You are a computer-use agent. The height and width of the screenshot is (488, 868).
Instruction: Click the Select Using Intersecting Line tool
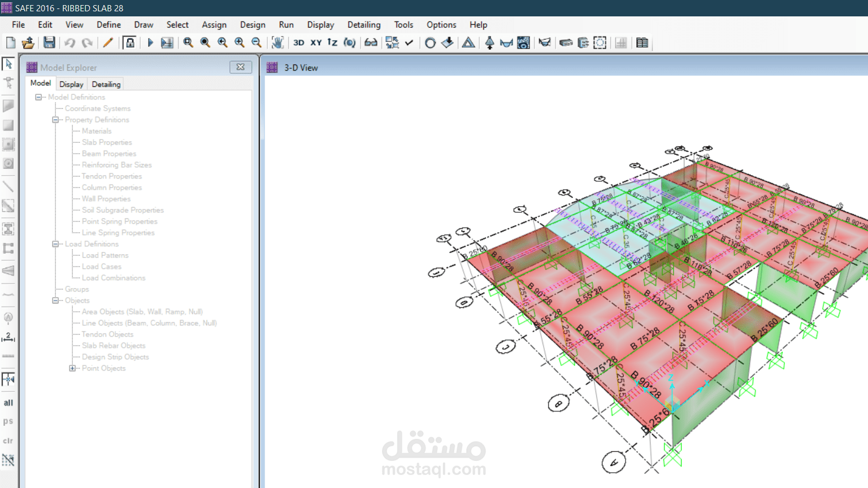[8, 460]
